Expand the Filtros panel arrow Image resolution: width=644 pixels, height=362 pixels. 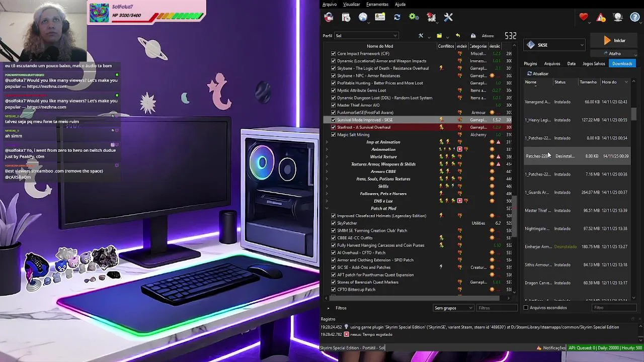328,308
